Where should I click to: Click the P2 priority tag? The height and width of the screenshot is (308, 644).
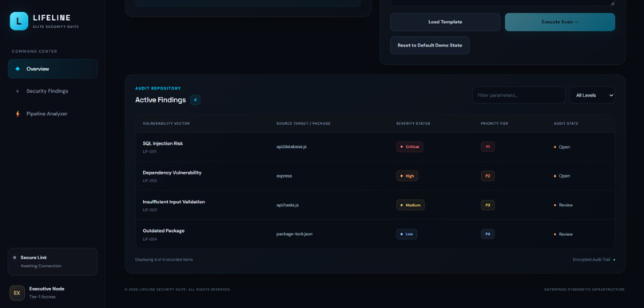(487, 176)
